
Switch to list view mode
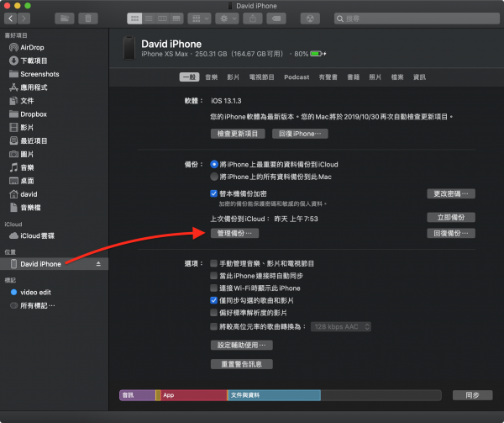149,19
